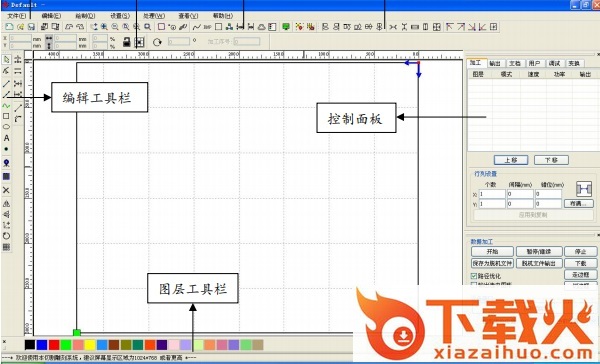Click the BMP import icon
600x364 pixels.
pos(207,27)
